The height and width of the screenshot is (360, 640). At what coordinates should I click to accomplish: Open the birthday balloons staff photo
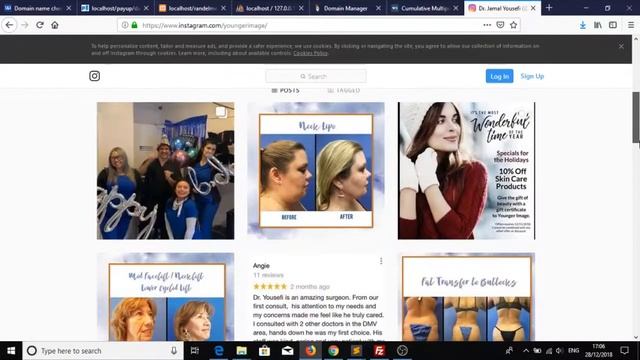[165, 171]
